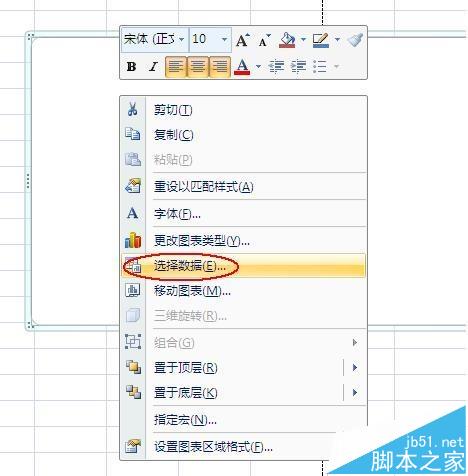This screenshot has height=476, width=468.
Task: Click the chart left-middle resize handle
Action: pos(28,181)
